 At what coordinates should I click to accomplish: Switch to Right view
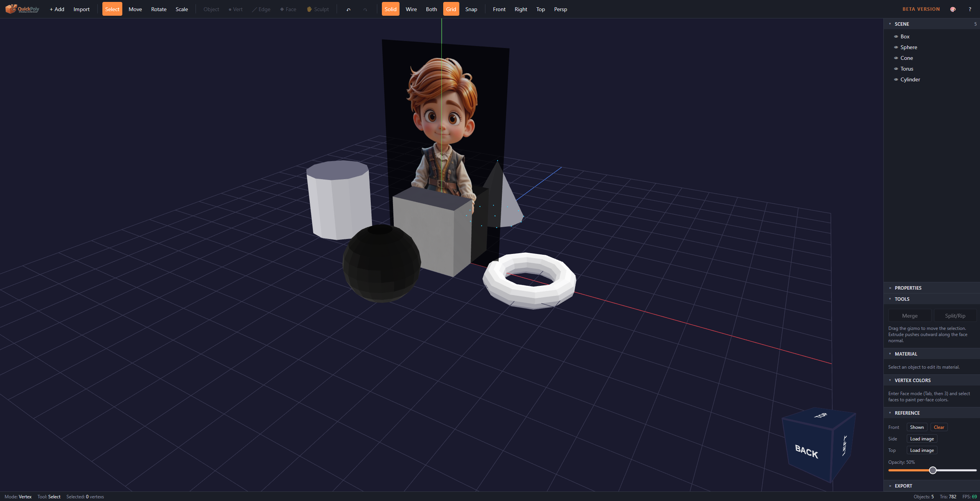[x=521, y=9]
